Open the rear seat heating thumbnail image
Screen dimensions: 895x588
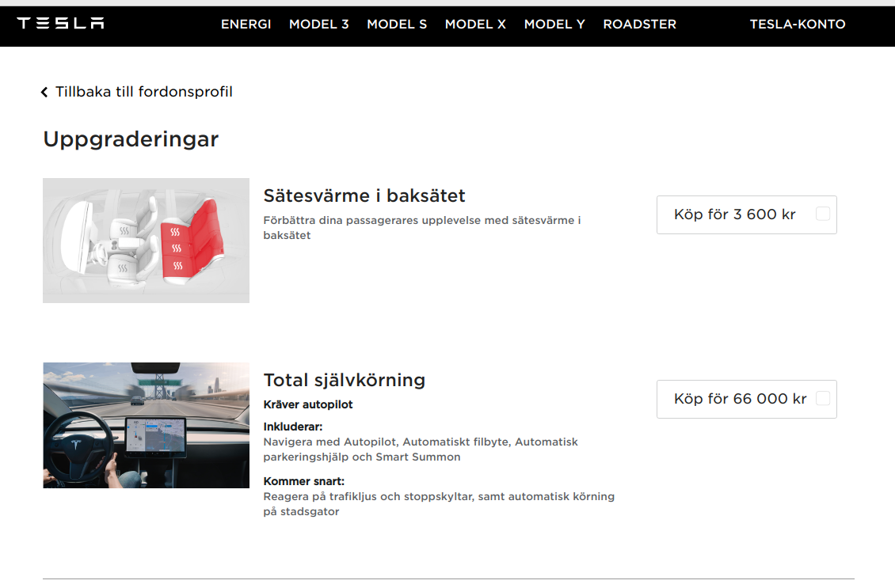(146, 240)
